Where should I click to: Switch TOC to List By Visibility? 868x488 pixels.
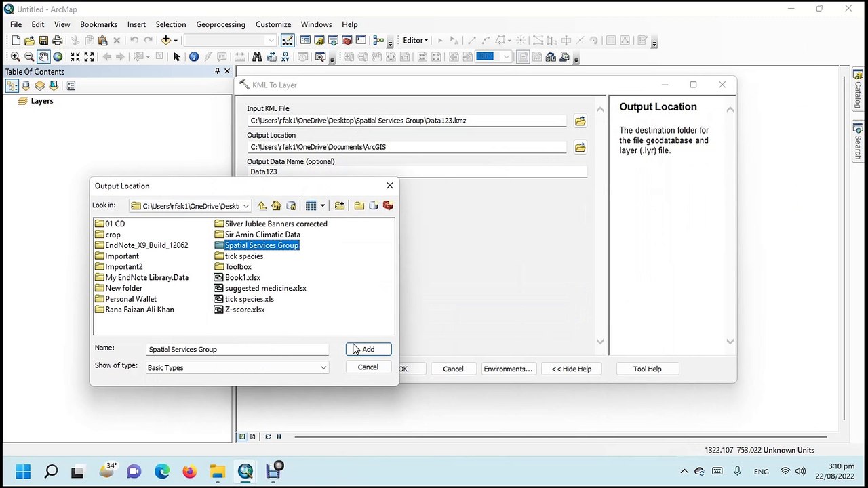point(40,86)
